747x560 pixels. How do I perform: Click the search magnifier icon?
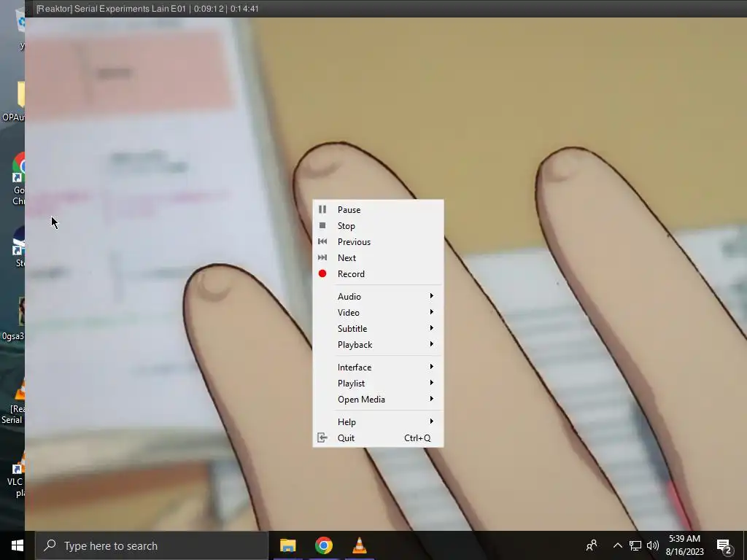coord(50,545)
